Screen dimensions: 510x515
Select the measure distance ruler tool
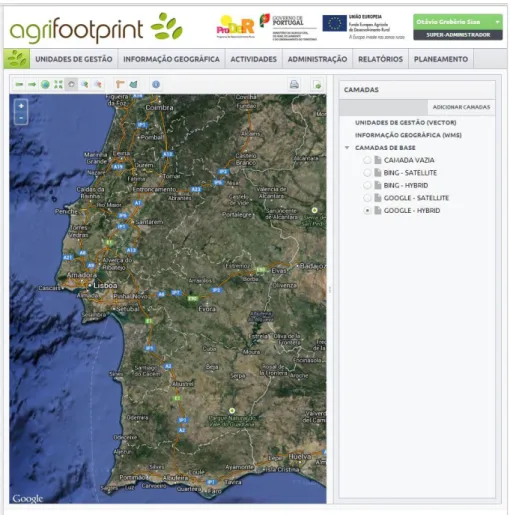120,85
